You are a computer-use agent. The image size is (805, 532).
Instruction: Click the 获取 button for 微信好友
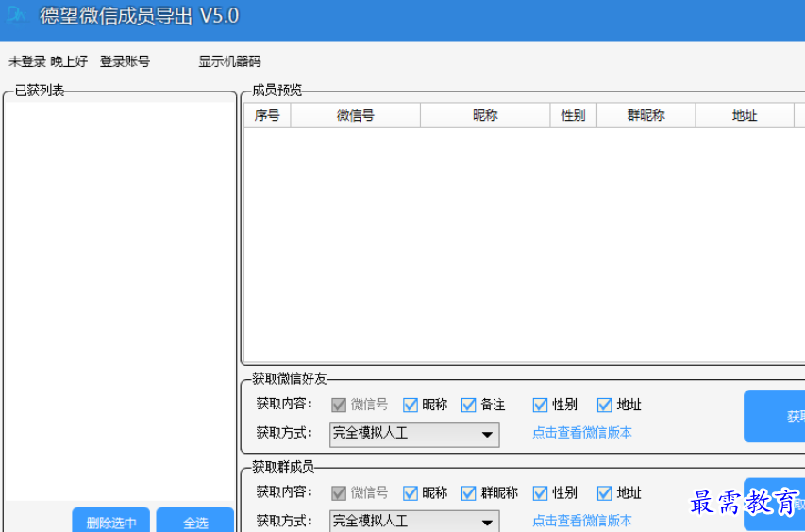(x=774, y=416)
